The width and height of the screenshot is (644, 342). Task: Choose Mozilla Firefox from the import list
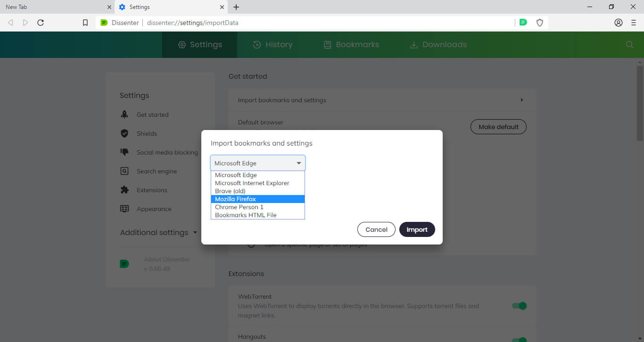point(258,199)
